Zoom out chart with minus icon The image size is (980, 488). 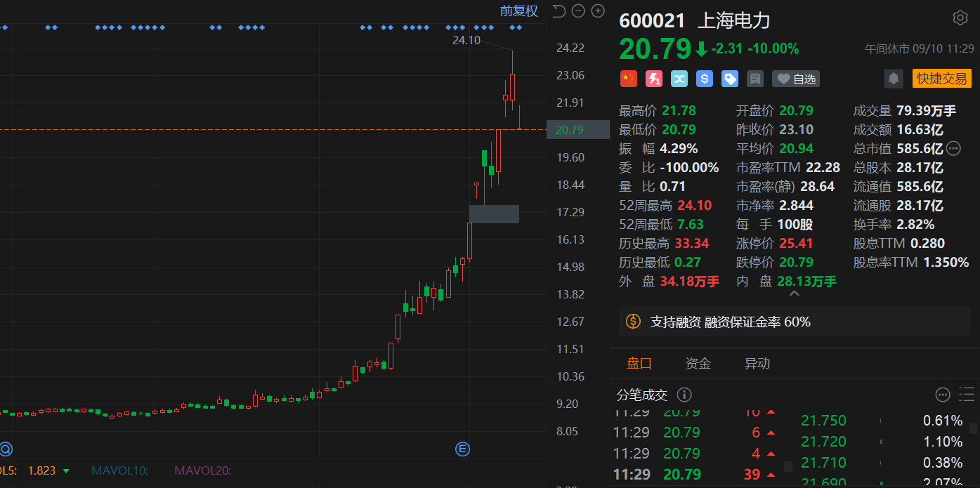click(x=578, y=11)
